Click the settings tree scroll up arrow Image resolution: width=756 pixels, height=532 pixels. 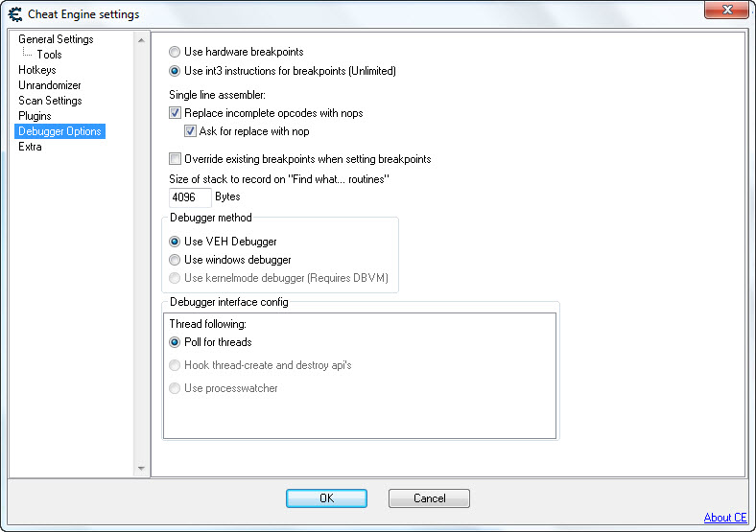pyautogui.click(x=141, y=40)
